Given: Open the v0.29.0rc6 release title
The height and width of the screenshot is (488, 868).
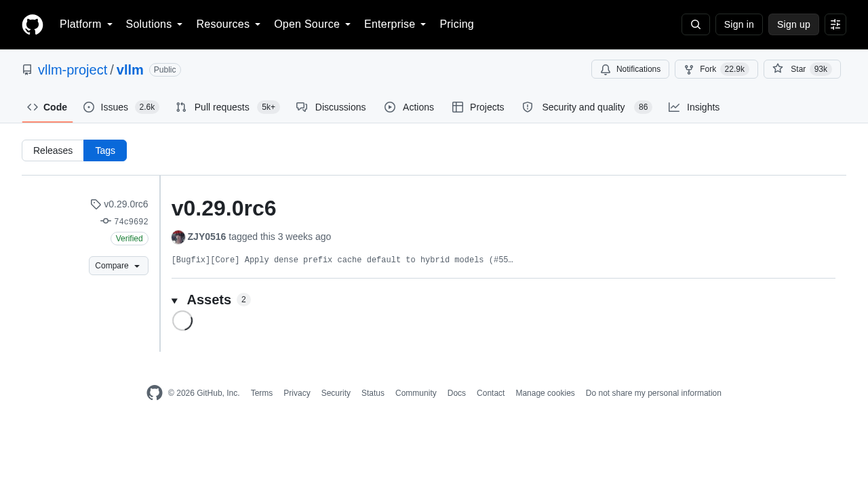Looking at the screenshot, I should coord(224,208).
